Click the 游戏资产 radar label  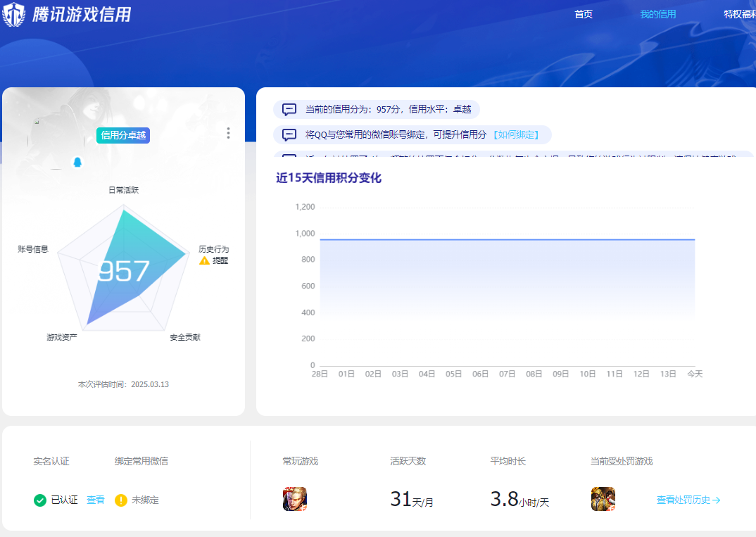(x=62, y=337)
